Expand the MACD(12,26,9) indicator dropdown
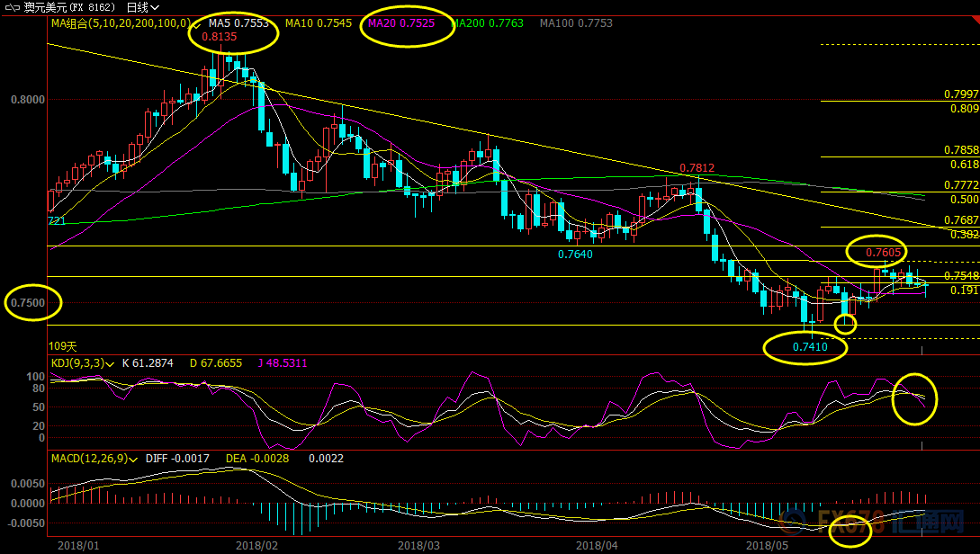 (x=135, y=459)
